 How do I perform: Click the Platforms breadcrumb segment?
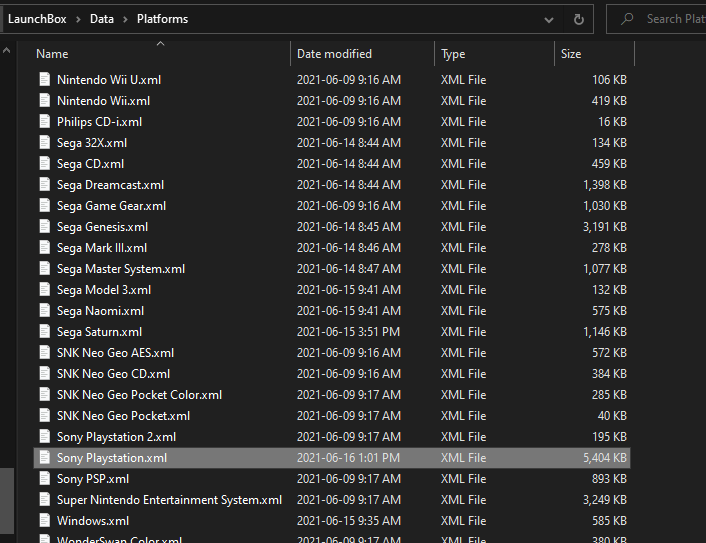[163, 19]
